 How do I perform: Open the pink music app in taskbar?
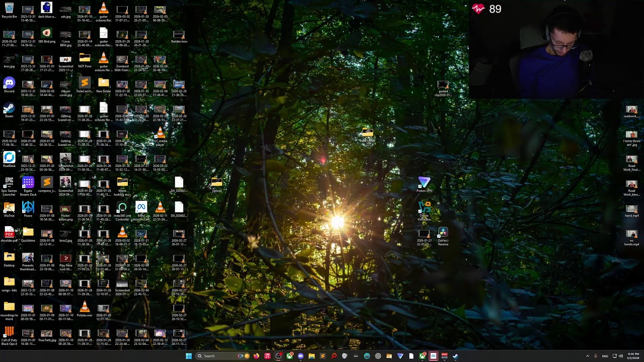pyautogui.click(x=267, y=356)
